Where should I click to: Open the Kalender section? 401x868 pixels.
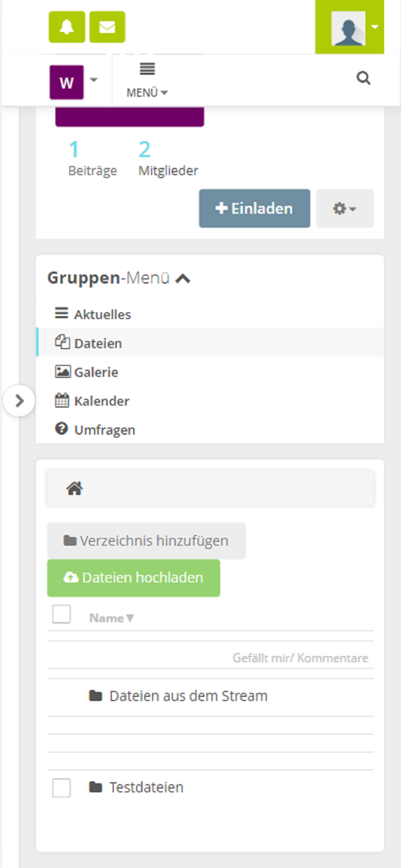[101, 401]
